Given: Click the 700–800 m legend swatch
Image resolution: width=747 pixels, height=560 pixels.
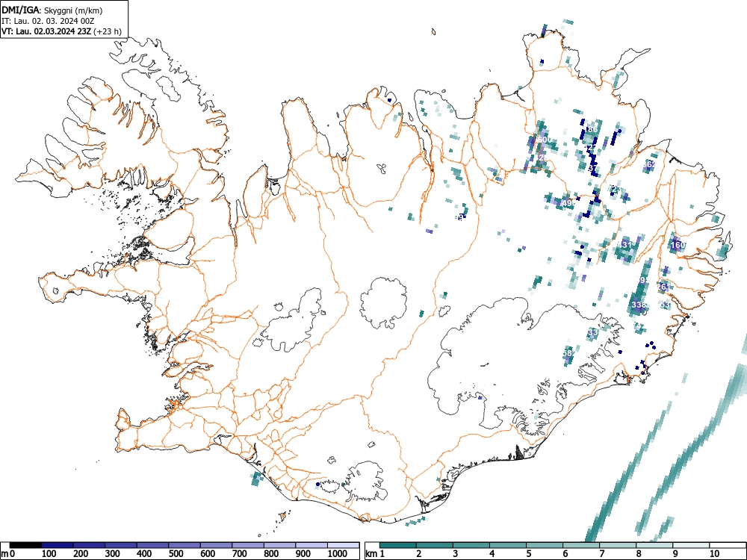Looking at the screenshot, I should (249, 545).
